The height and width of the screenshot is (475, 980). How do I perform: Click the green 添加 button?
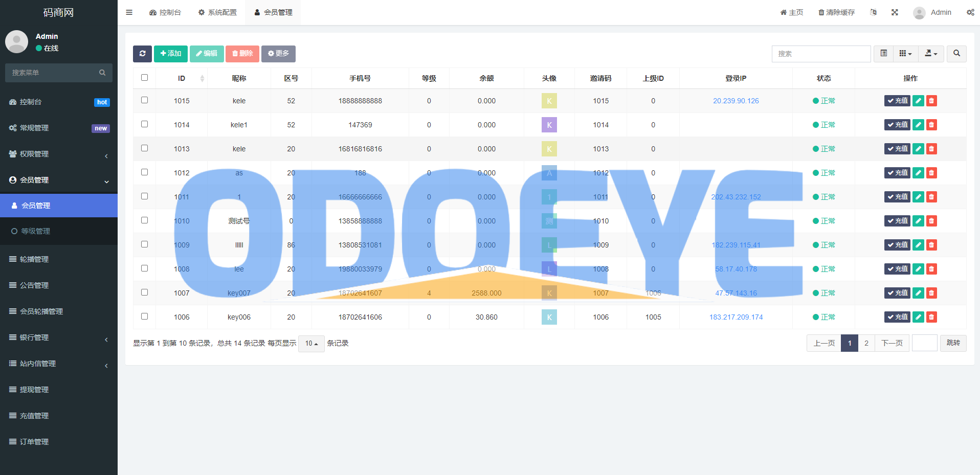coord(170,54)
